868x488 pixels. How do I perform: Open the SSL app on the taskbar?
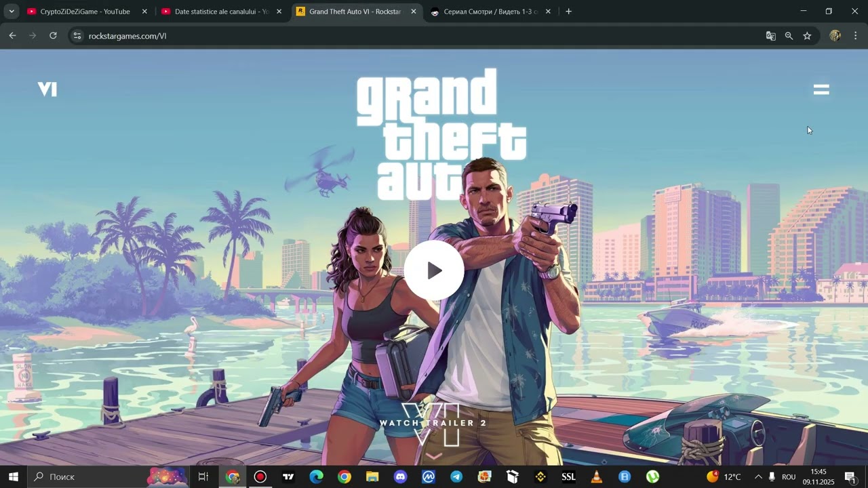[568, 477]
